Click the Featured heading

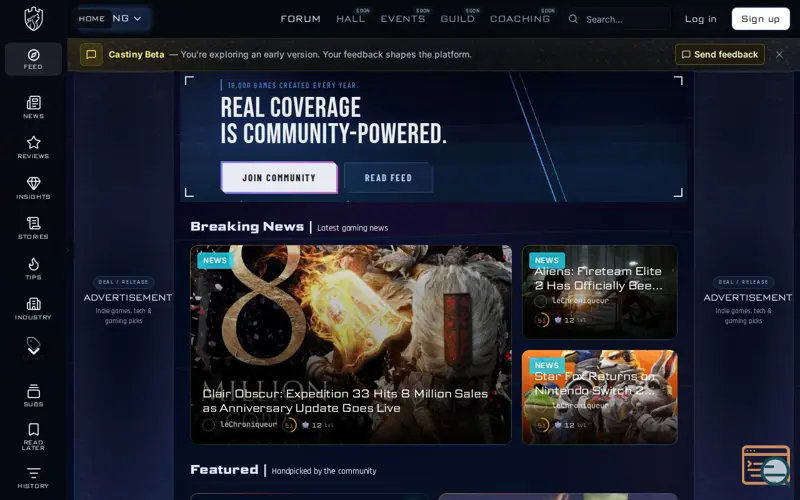[x=224, y=469]
